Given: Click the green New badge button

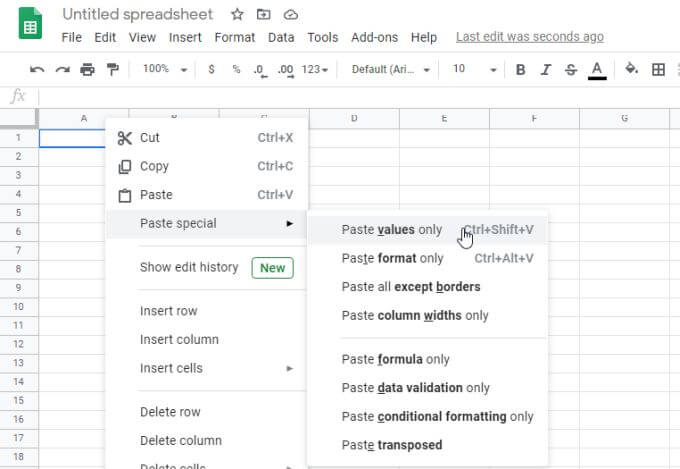Looking at the screenshot, I should 272,268.
